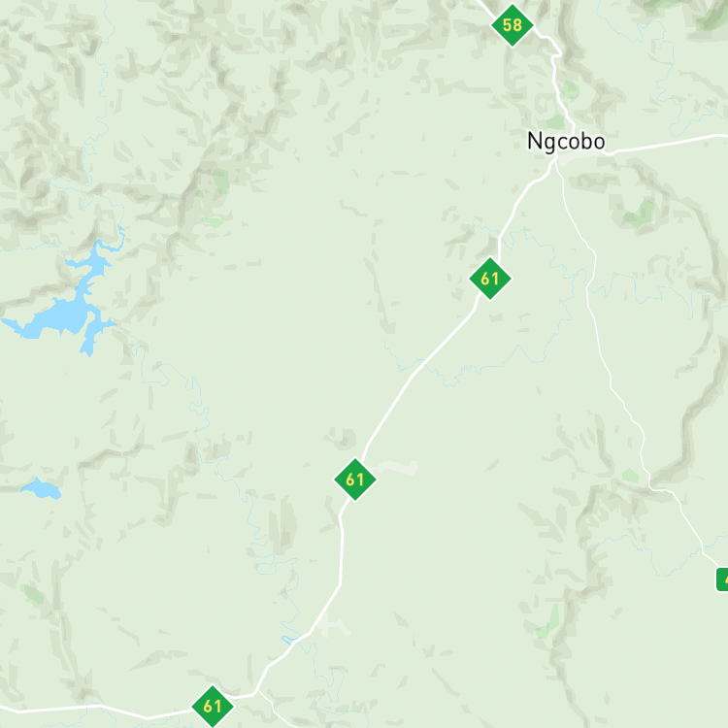Image resolution: width=728 pixels, height=728 pixels.
Task: Select the lowest 61 route shield
Action: pyautogui.click(x=213, y=707)
